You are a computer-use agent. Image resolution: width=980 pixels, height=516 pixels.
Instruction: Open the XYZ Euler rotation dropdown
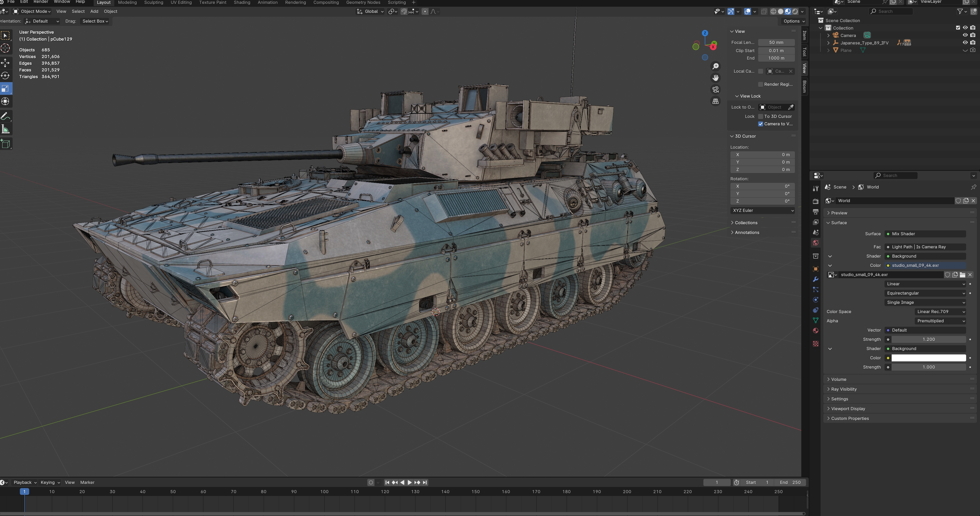pyautogui.click(x=762, y=210)
